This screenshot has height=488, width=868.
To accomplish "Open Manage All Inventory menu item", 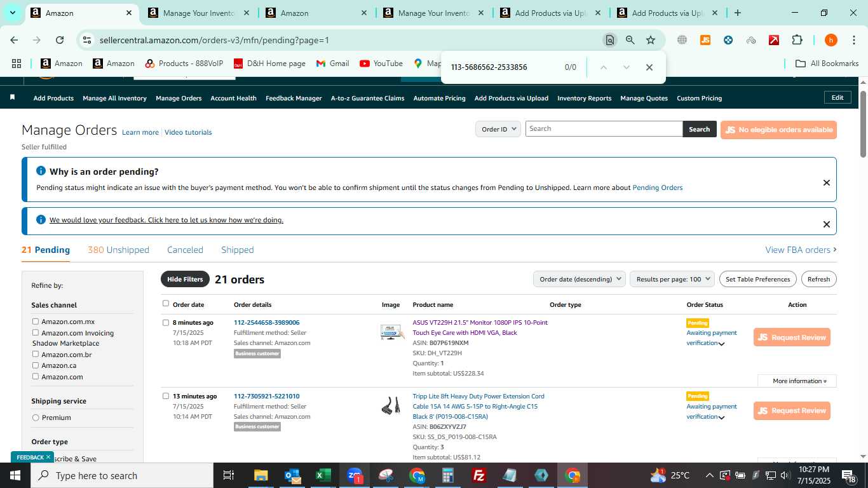I will [x=114, y=98].
